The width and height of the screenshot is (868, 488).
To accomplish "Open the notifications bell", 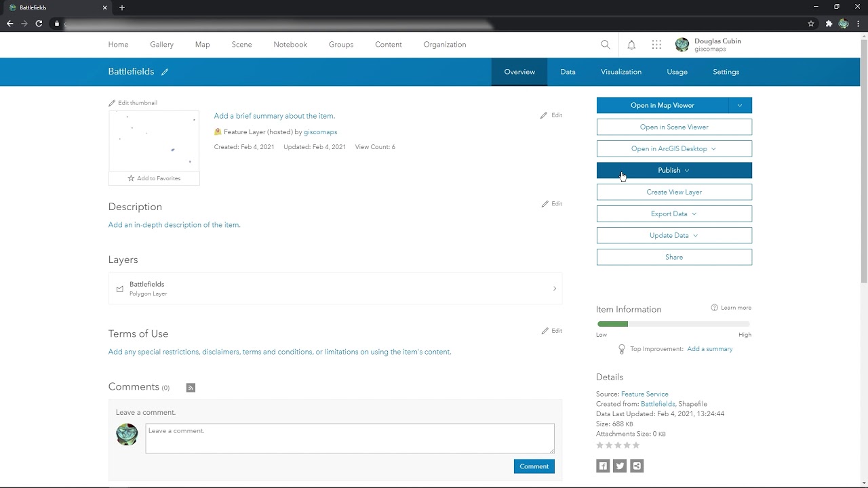I will point(631,45).
